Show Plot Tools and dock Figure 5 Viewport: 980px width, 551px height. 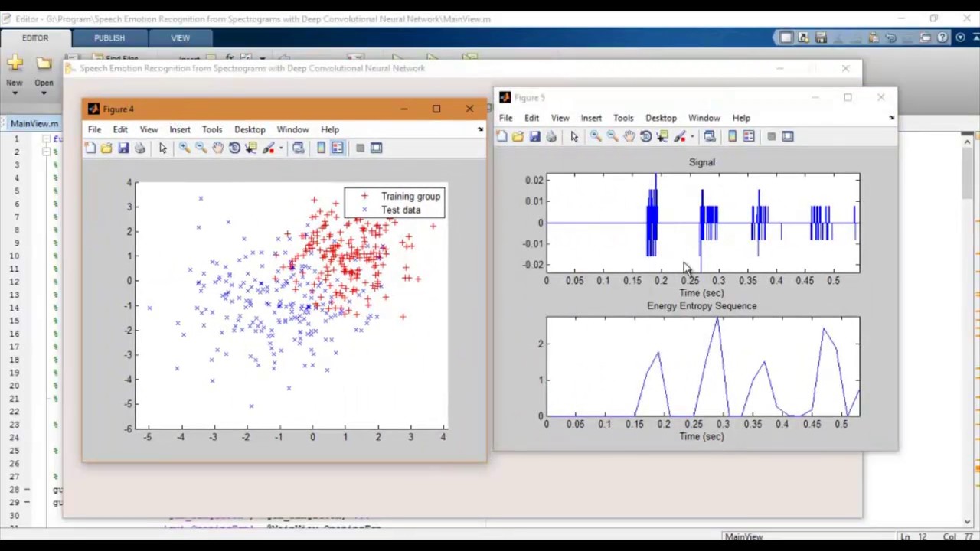788,136
